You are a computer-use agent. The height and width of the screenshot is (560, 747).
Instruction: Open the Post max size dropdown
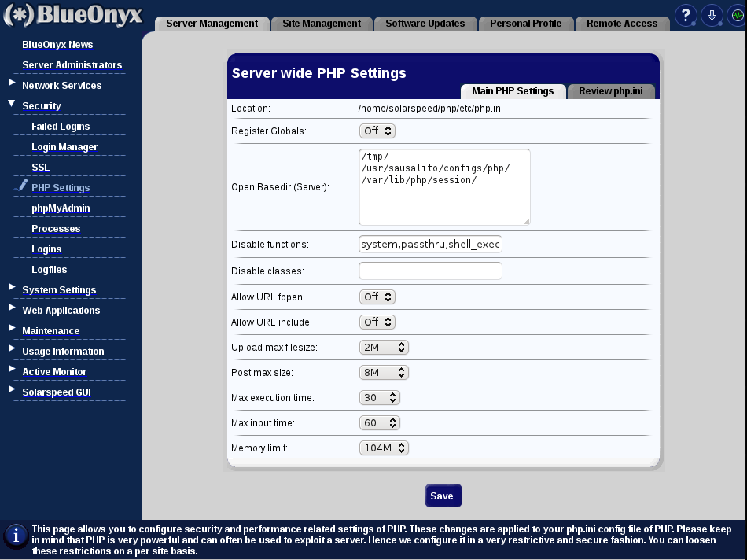pos(384,373)
